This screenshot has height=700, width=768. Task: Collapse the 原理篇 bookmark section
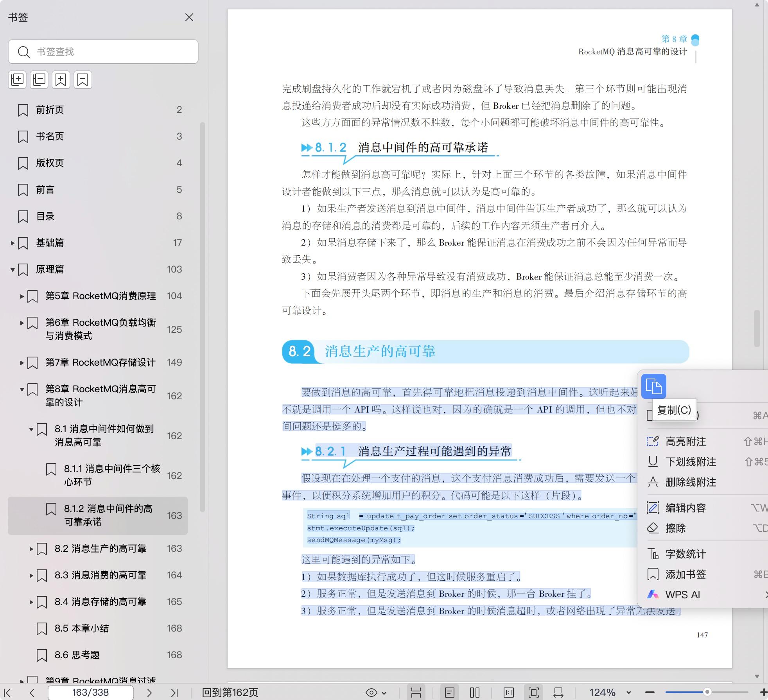pyautogui.click(x=13, y=270)
